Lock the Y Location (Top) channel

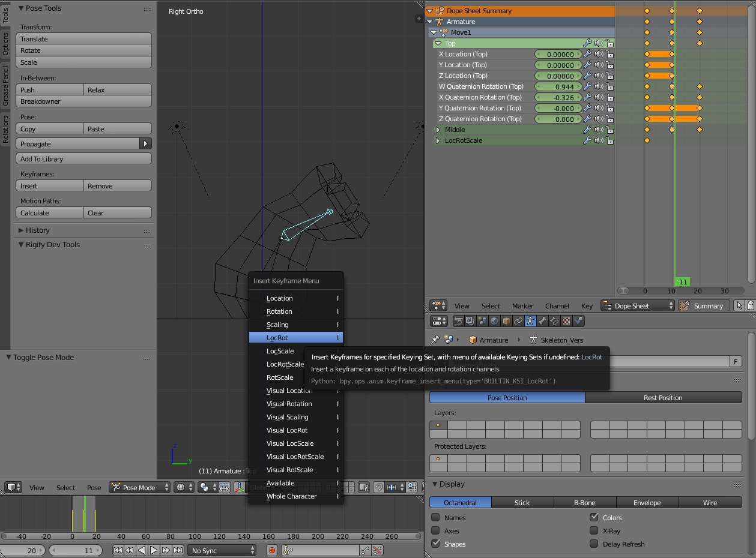[609, 65]
